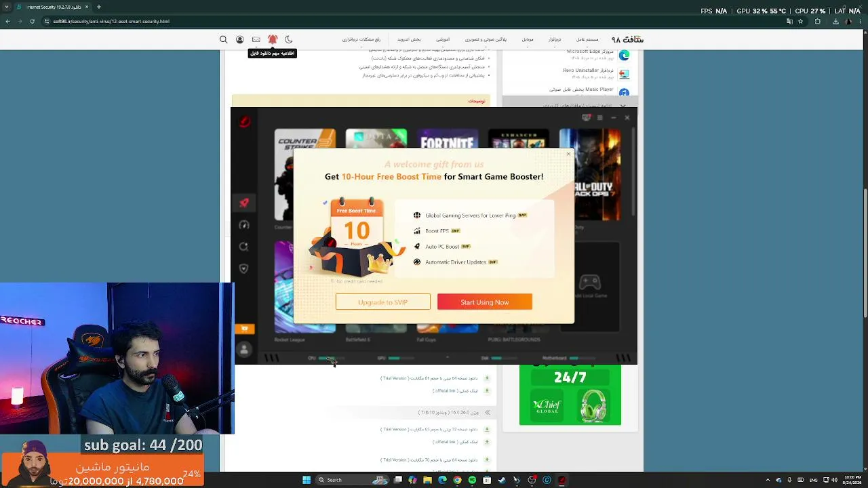Open the نرم‌افزار navigation menu
The height and width of the screenshot is (488, 868).
coord(555,39)
